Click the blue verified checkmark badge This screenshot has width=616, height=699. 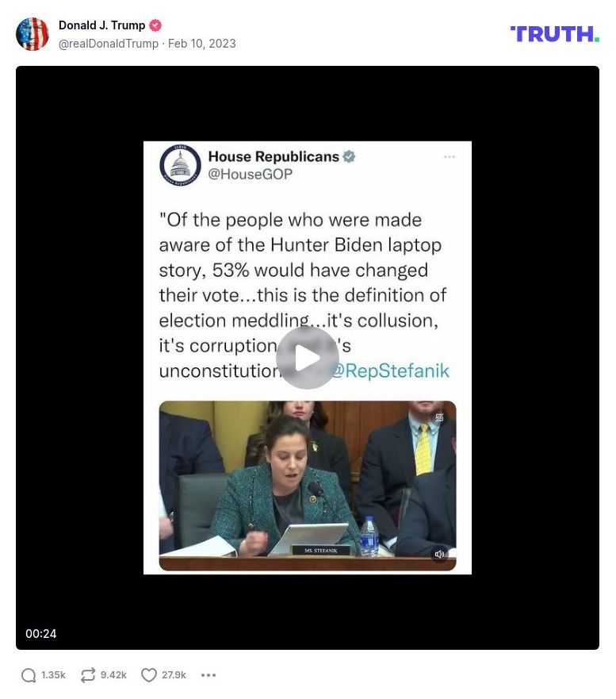[x=349, y=156]
